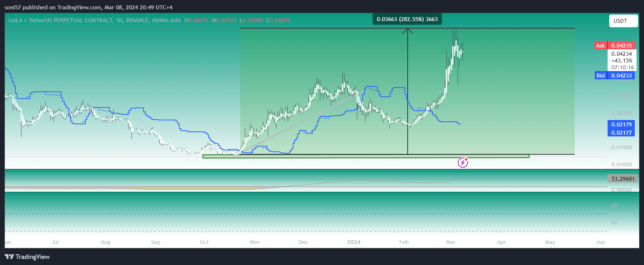Click the Apr label on time axis

point(501,242)
